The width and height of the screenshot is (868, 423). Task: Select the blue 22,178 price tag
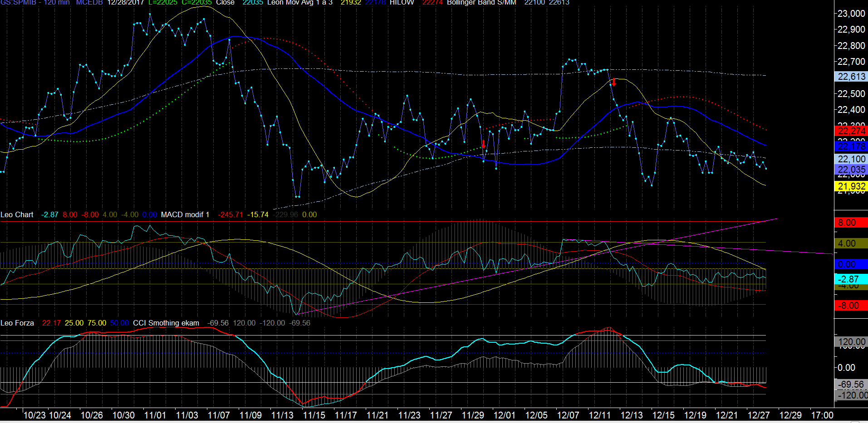tap(851, 146)
